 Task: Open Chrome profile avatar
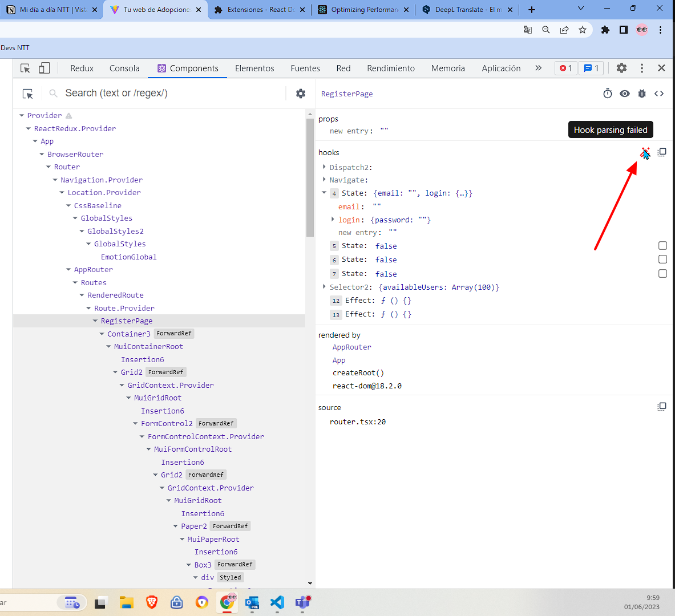[x=642, y=30]
